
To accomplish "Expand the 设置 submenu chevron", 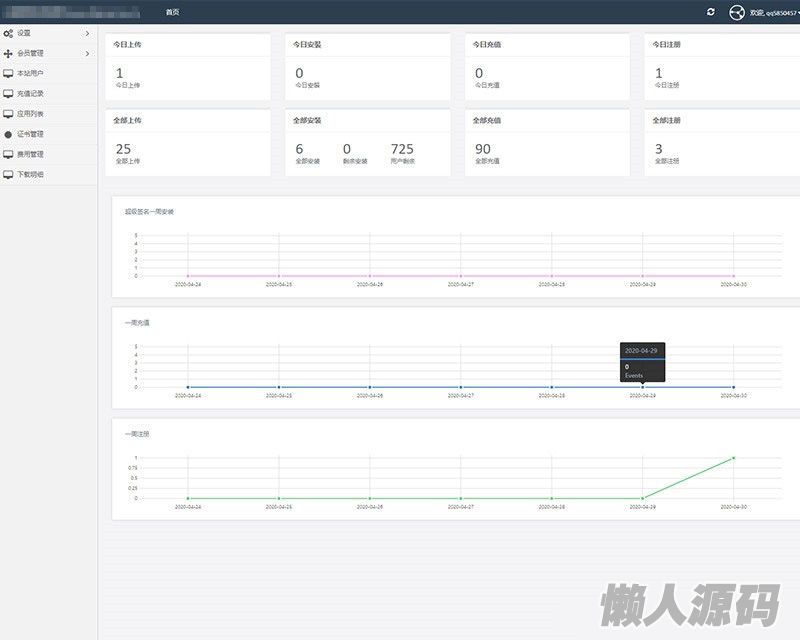I will 87,33.
